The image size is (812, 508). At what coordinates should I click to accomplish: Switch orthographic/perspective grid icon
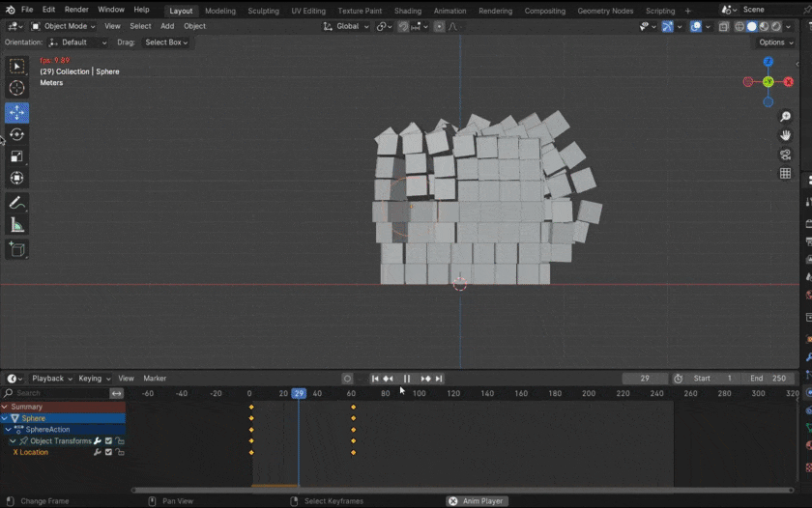[x=786, y=173]
